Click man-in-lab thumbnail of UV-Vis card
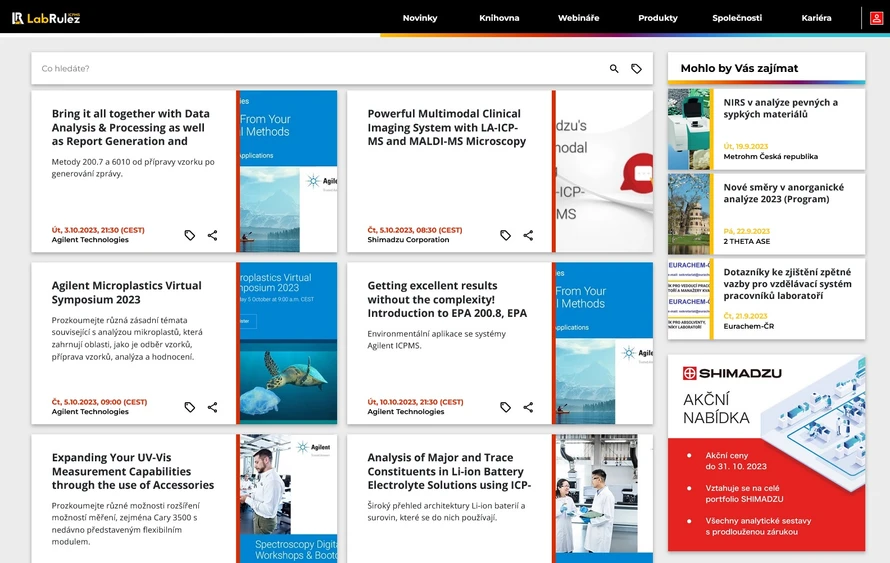890x563 pixels. pos(288,498)
